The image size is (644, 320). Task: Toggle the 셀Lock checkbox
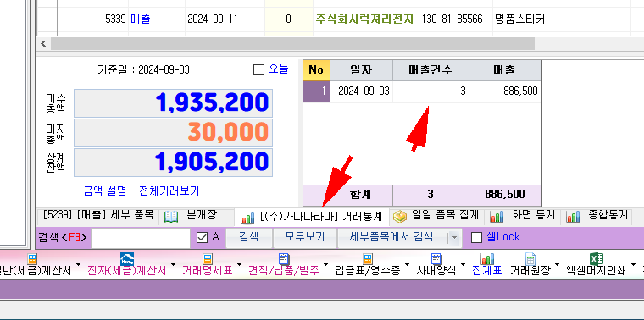[476, 238]
